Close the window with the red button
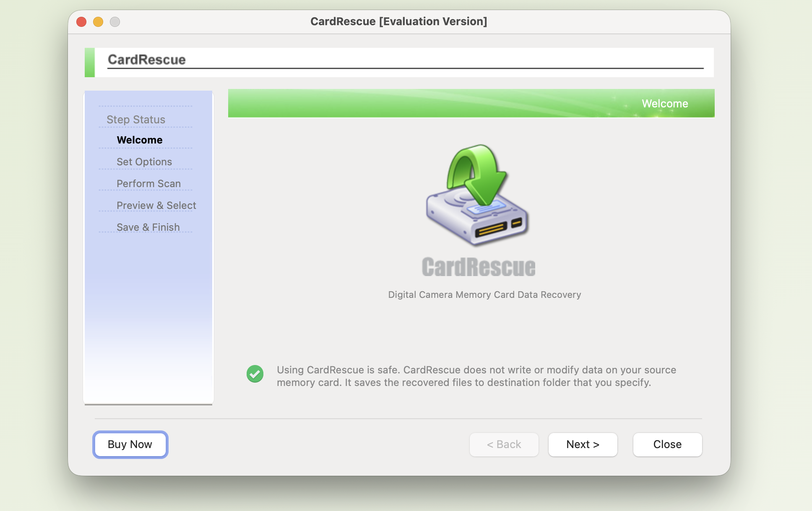This screenshot has height=511, width=812. (x=81, y=22)
